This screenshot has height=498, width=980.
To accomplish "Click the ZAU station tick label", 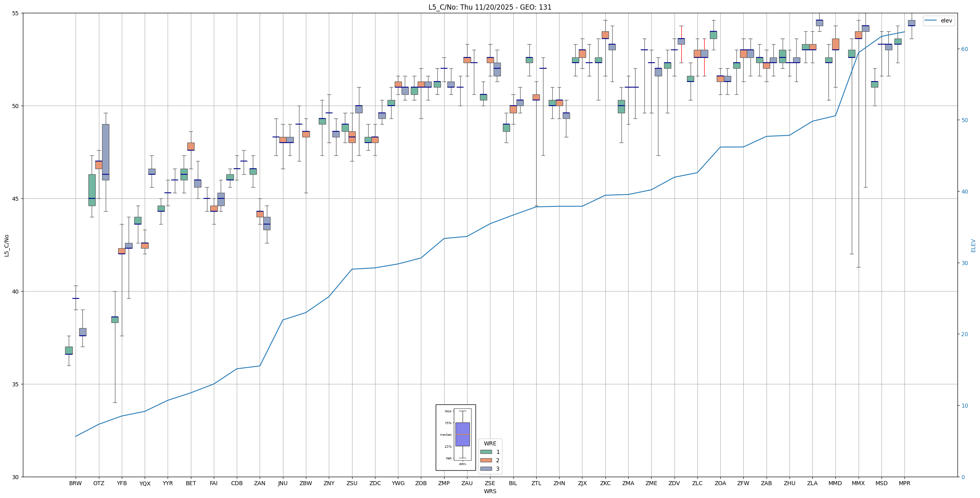I will [x=467, y=483].
